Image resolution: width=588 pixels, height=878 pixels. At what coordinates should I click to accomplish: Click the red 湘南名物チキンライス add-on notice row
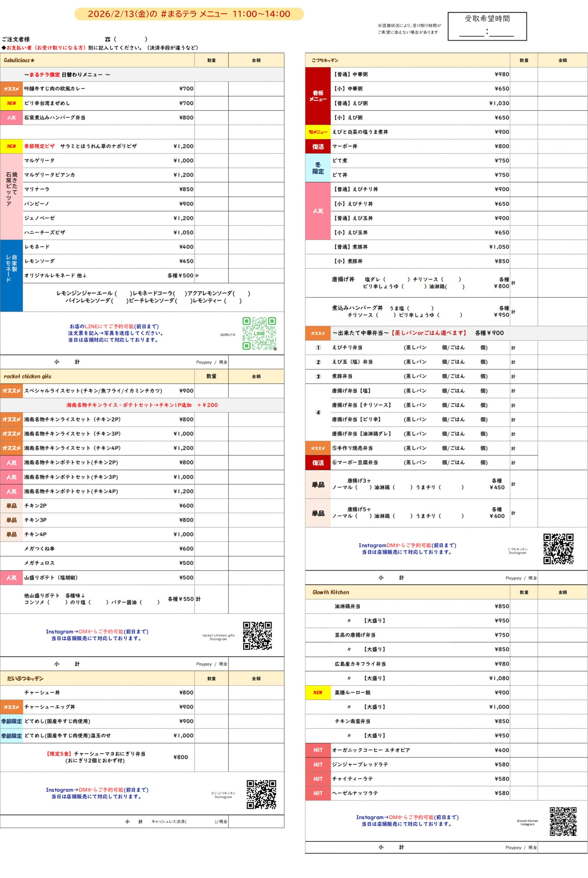[x=142, y=405]
